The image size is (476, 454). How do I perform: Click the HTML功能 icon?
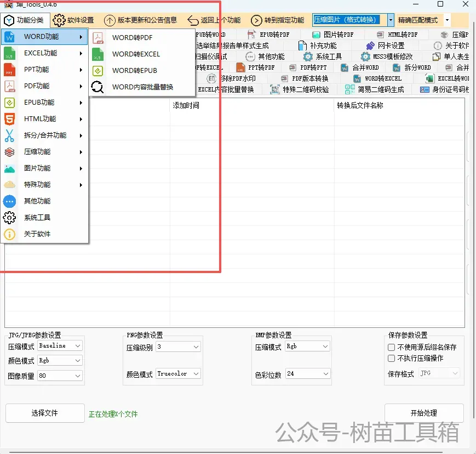click(x=9, y=119)
